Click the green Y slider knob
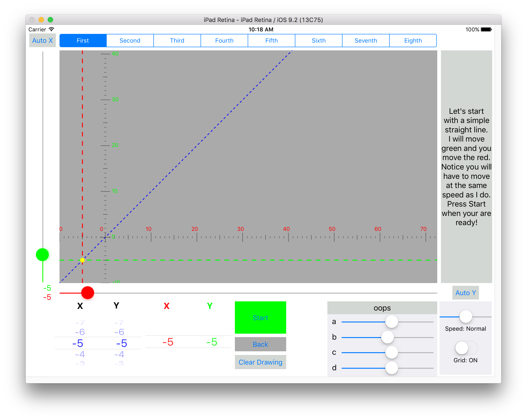Image resolution: width=527 pixels, height=420 pixels. [x=42, y=254]
